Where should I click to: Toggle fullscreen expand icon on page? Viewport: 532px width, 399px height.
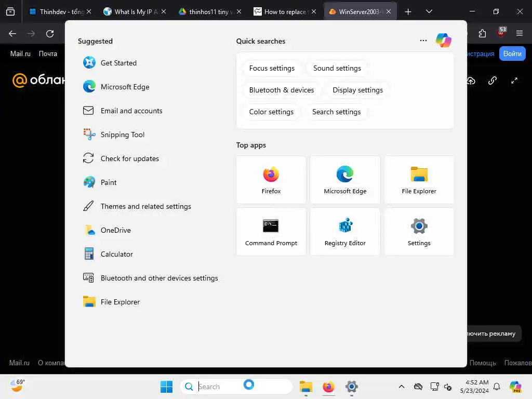[514, 81]
